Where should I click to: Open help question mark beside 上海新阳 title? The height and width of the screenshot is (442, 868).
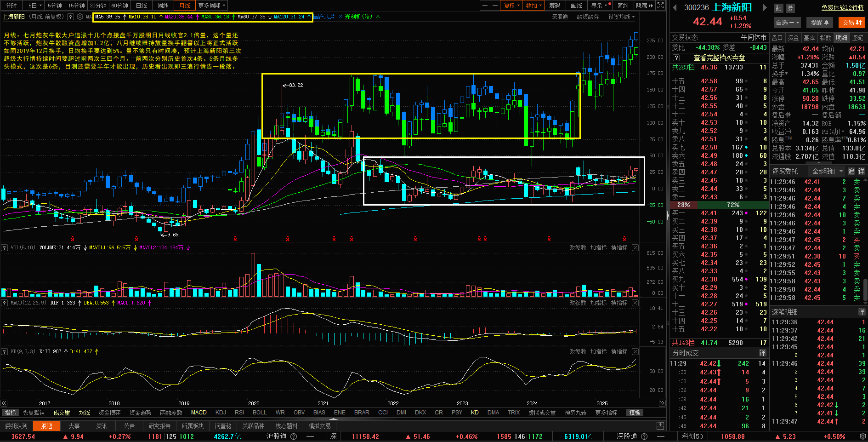pos(70,17)
